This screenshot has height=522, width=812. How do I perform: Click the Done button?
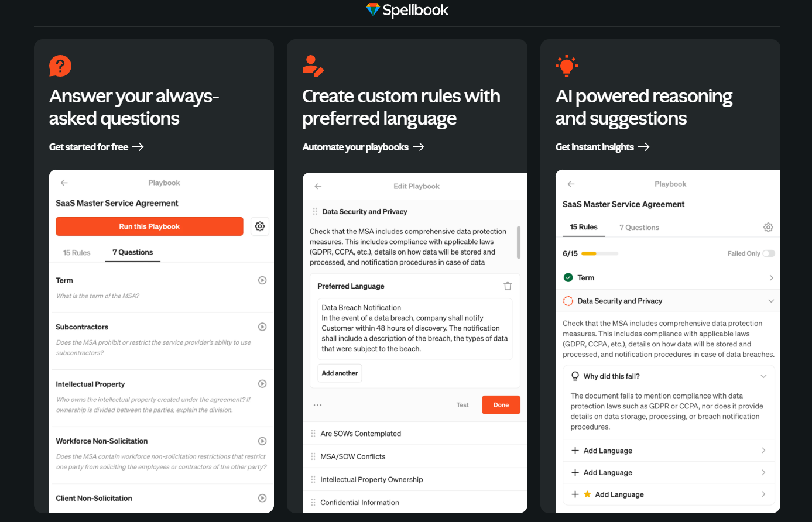pos(501,405)
